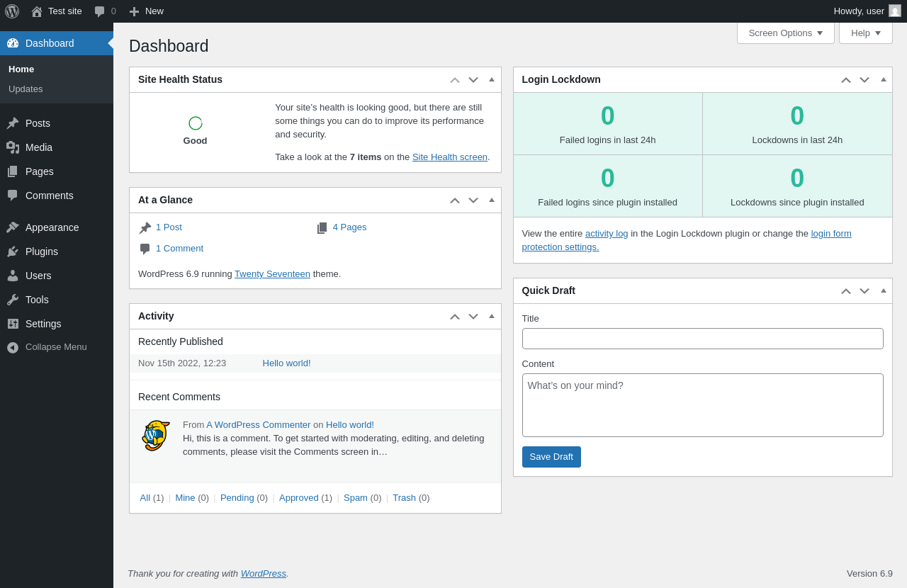The width and height of the screenshot is (907, 588).
Task: Click the WordPress logo in the admin bar
Action: click(12, 11)
